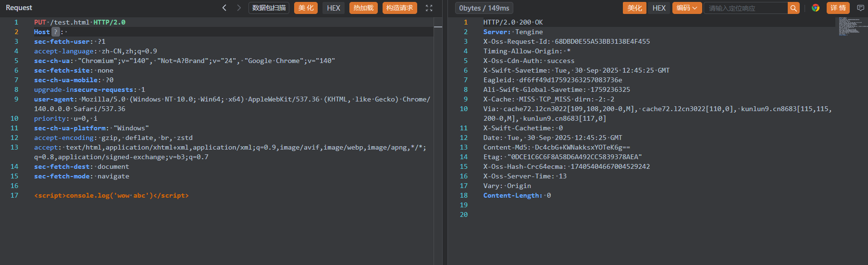This screenshot has width=868, height=265.
Task: Click the 数据包扫描 packet scan button
Action: pyautogui.click(x=269, y=8)
